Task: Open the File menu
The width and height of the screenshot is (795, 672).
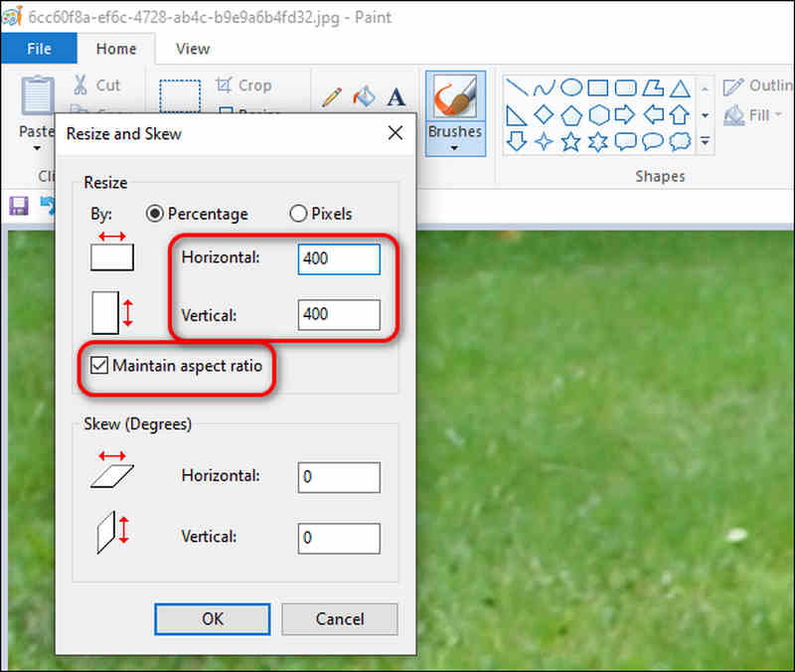Action: [39, 49]
